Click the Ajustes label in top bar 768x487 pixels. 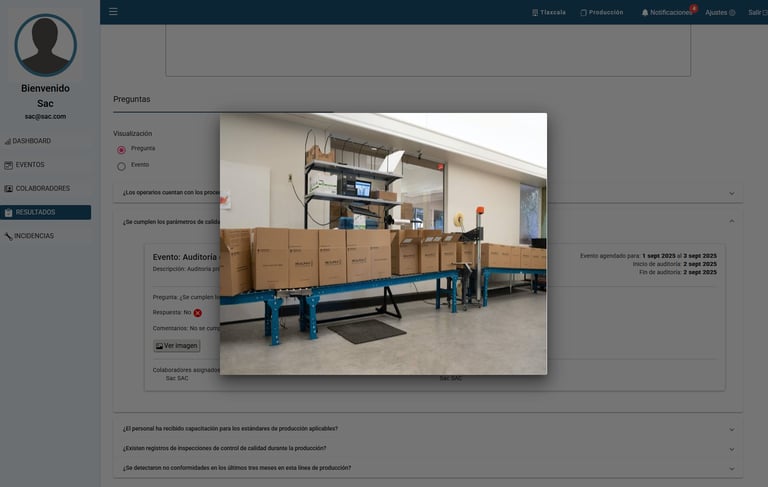pyautogui.click(x=716, y=13)
